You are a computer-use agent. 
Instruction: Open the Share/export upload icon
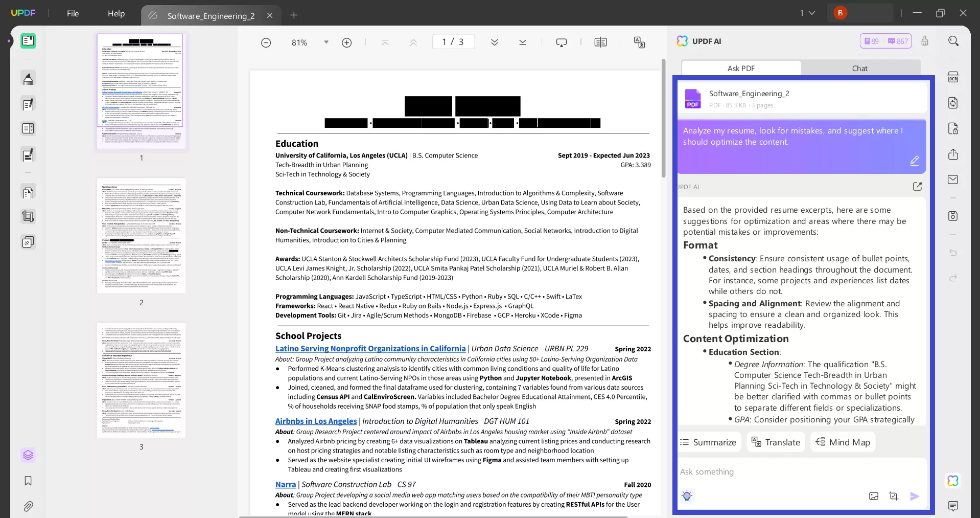pyautogui.click(x=953, y=154)
